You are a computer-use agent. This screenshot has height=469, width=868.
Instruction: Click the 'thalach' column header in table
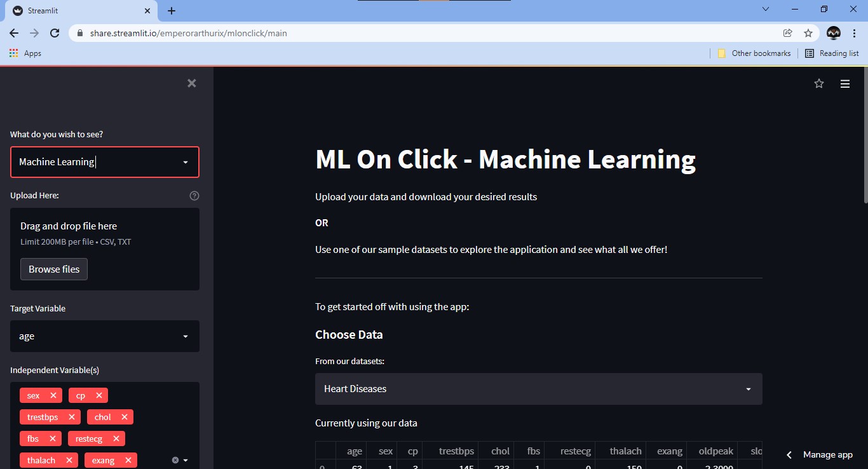coord(626,451)
